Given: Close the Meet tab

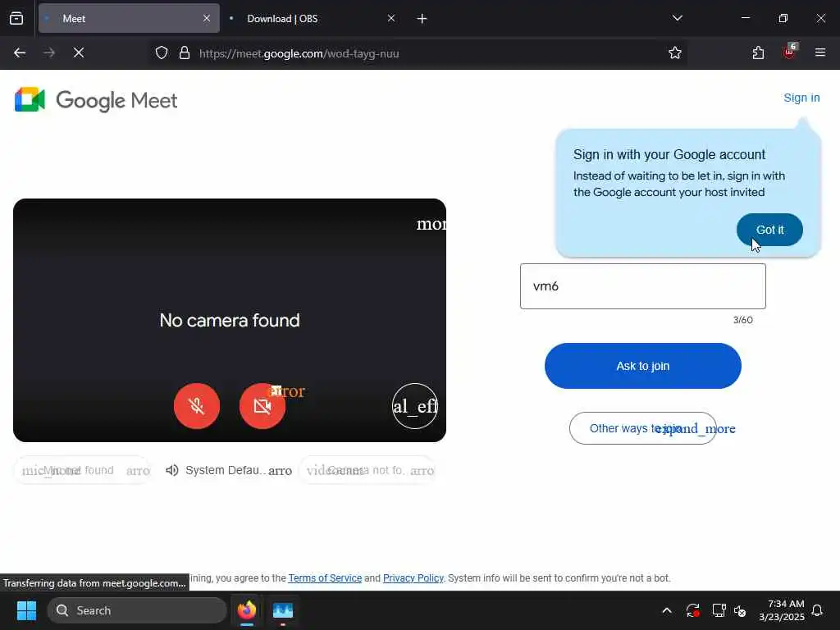Looking at the screenshot, I should click(x=207, y=18).
